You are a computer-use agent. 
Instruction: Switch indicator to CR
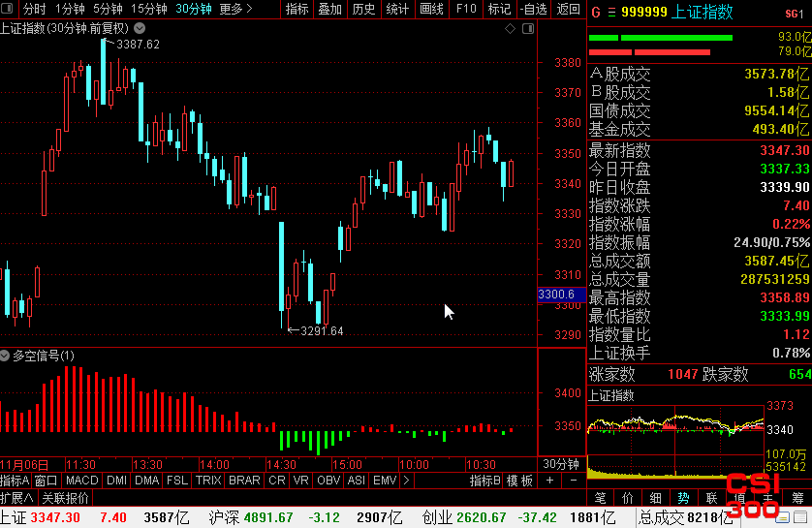[x=277, y=481]
